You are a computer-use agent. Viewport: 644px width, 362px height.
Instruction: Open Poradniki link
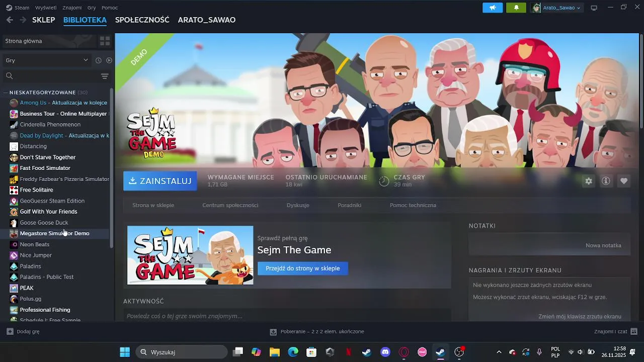click(x=350, y=205)
